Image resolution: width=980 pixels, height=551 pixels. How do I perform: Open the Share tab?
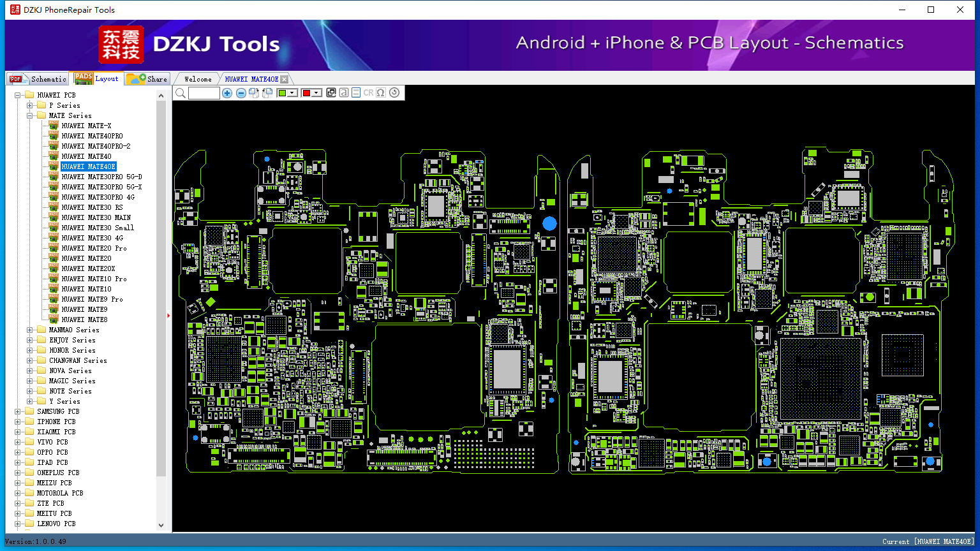(147, 78)
